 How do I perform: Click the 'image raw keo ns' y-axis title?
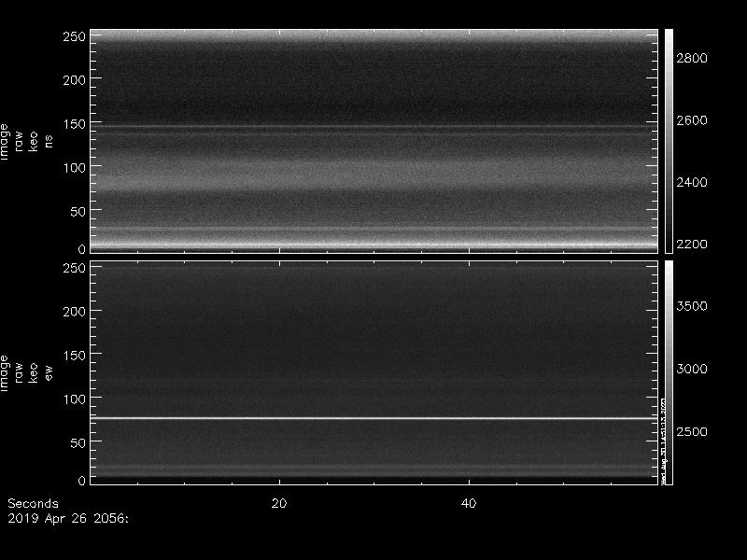pyautogui.click(x=26, y=142)
